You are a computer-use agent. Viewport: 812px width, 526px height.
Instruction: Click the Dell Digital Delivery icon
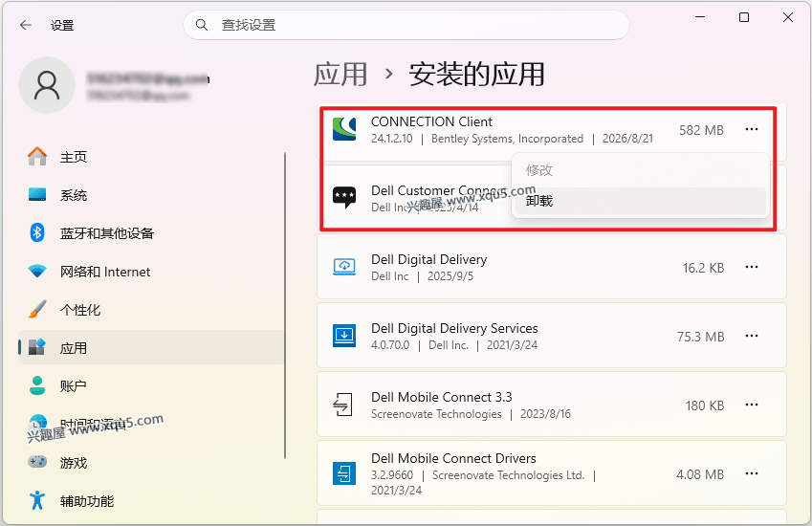[344, 267]
